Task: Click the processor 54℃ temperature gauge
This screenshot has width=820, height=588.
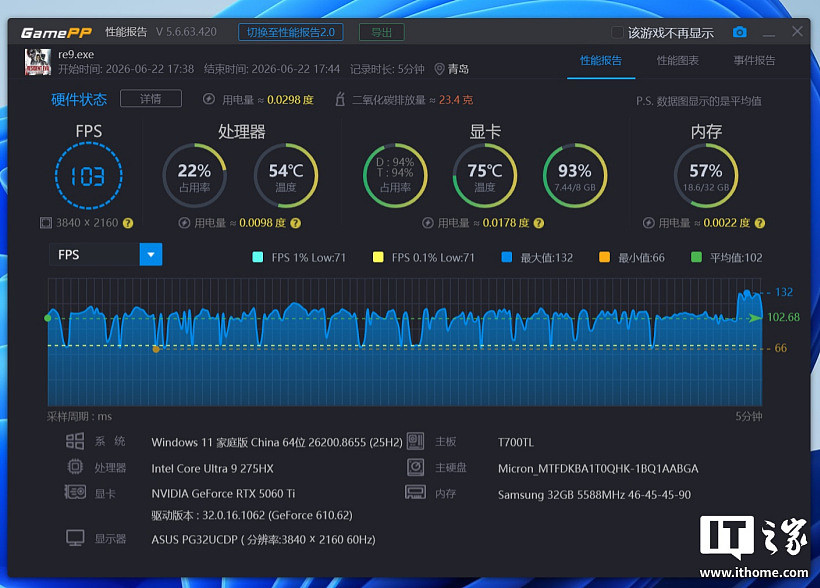Action: click(286, 176)
